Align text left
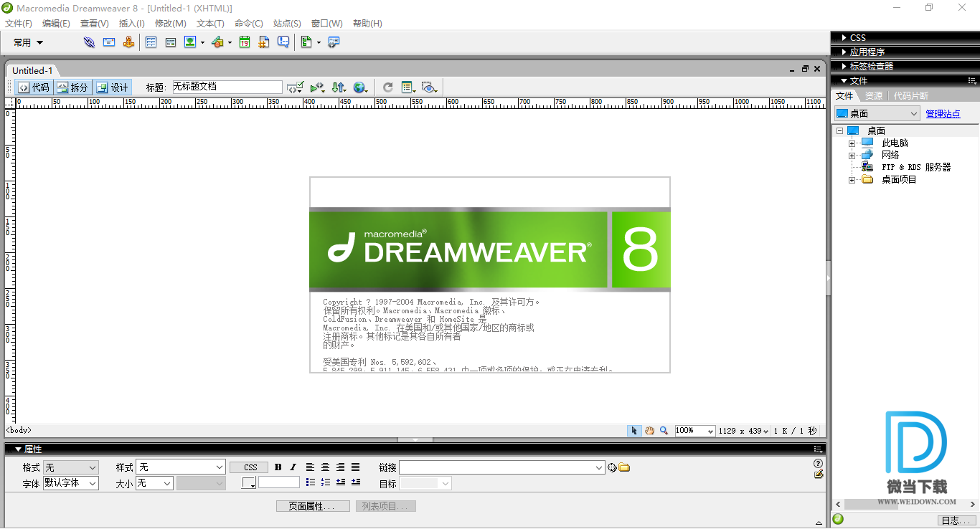The image size is (980, 529). (311, 467)
